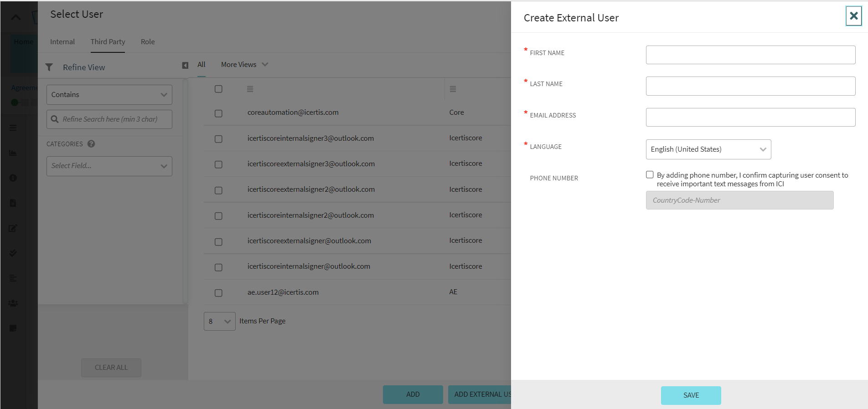Click the chart icon in left sidebar
This screenshot has height=409, width=868.
point(13,153)
